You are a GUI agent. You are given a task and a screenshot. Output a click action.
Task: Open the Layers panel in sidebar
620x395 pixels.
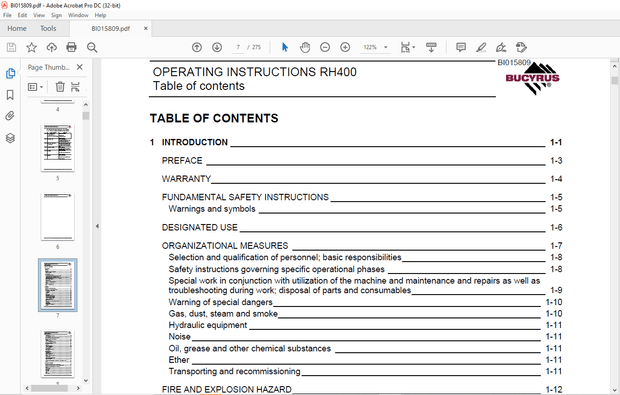click(10, 138)
